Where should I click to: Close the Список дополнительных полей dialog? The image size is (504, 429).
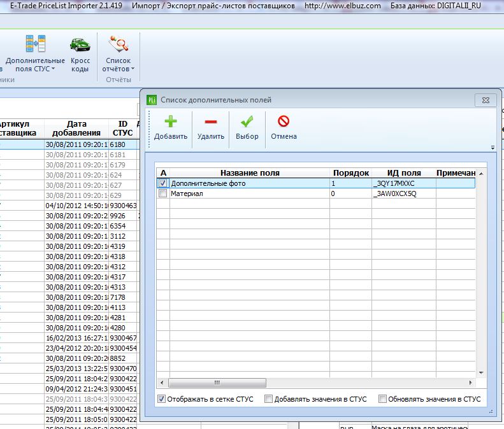pos(486,100)
